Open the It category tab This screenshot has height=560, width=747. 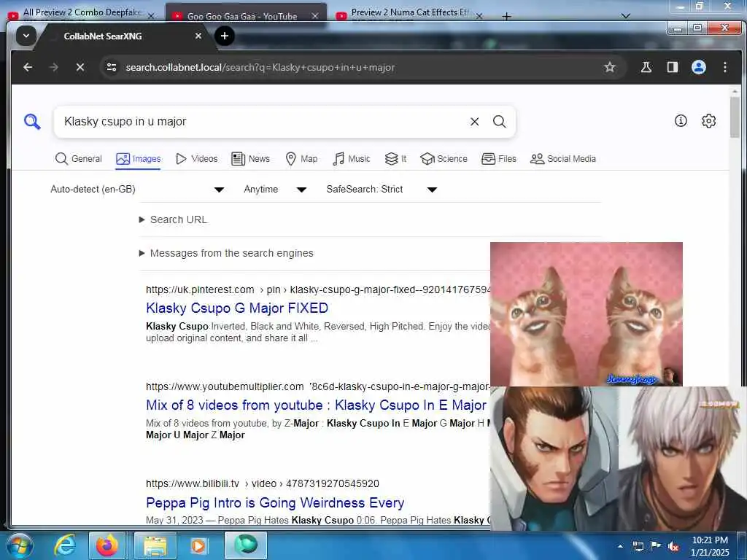[x=395, y=158]
